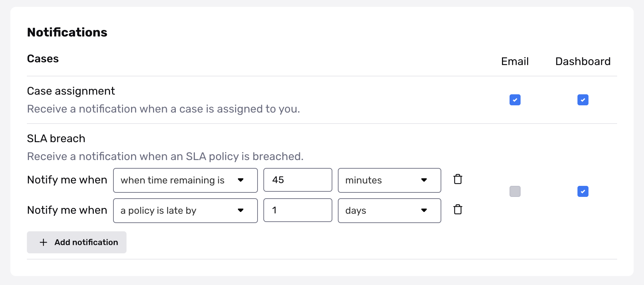The image size is (644, 285).
Task: Click the 'SLA breach' row label
Action: (56, 138)
